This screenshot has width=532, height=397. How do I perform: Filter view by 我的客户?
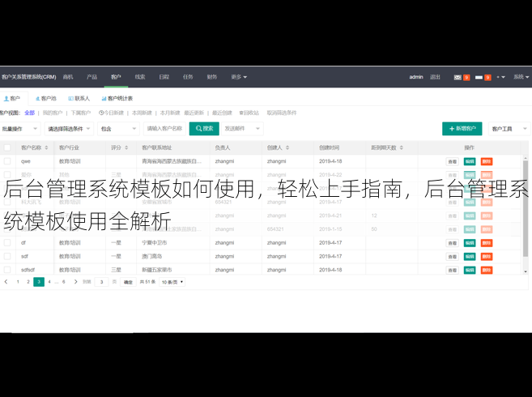(53, 113)
